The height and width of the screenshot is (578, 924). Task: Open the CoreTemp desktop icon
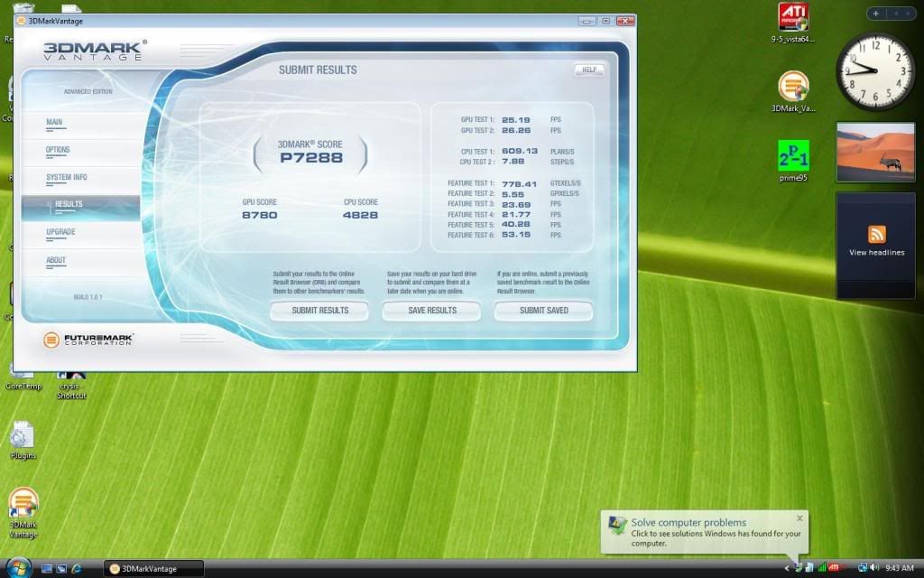[23, 382]
